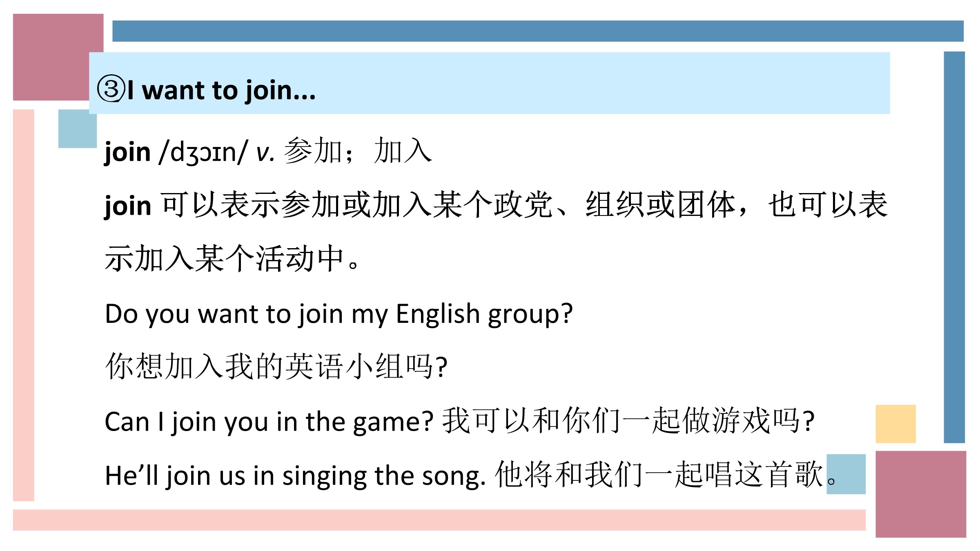Click the left pink vertical bar

(x=24, y=305)
